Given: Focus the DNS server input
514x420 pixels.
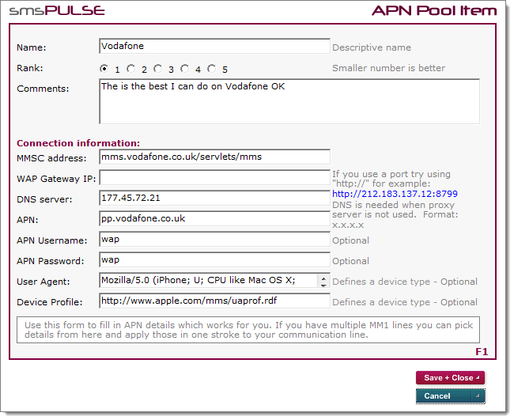Looking at the screenshot, I should coord(214,198).
